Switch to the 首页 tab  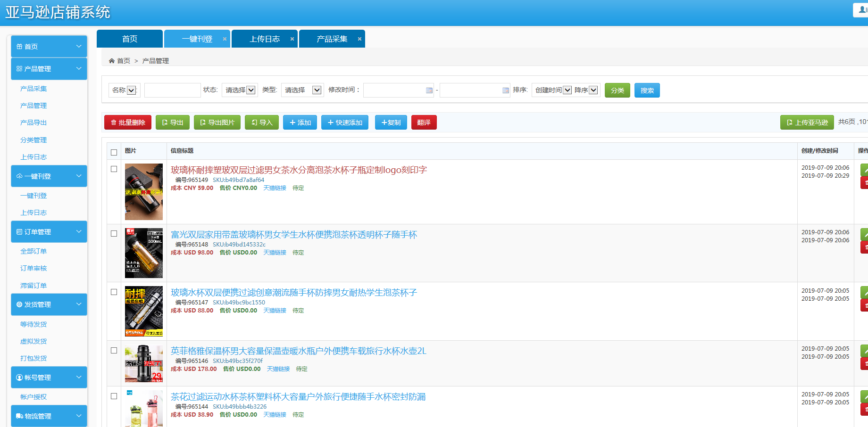coord(130,39)
